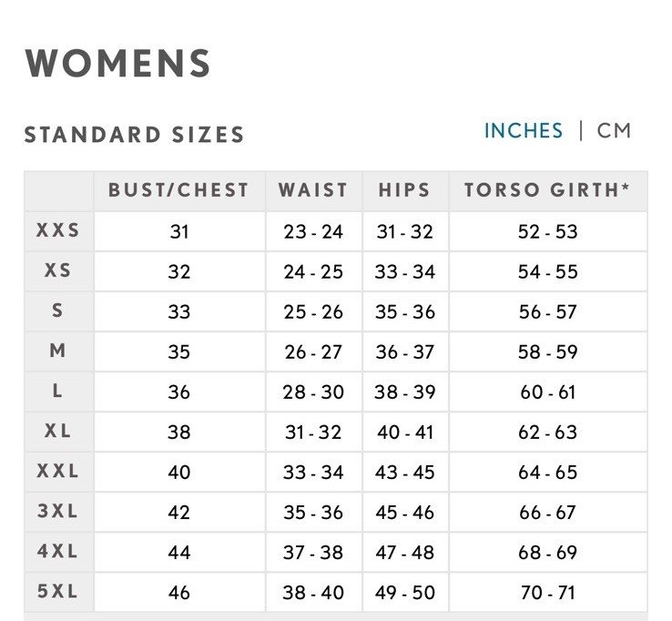Viewport: 672px width, 621px height.
Task: Switch units to INCHES
Action: coord(524,131)
